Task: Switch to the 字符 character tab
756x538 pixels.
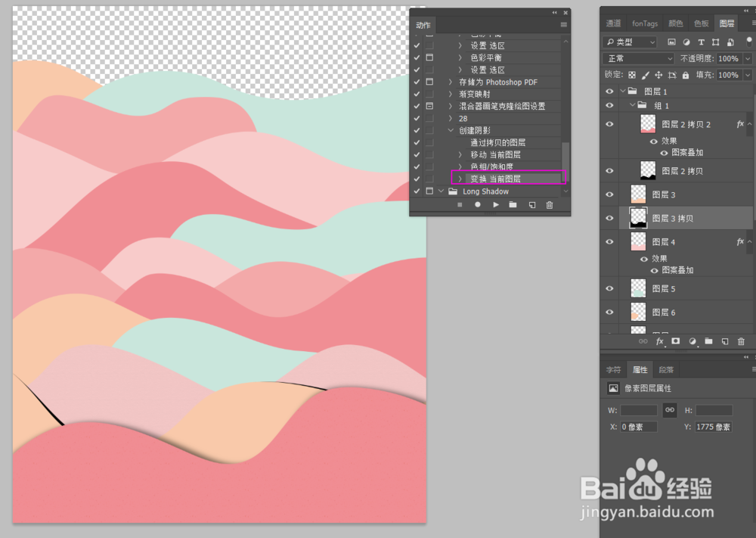Action: [x=613, y=369]
